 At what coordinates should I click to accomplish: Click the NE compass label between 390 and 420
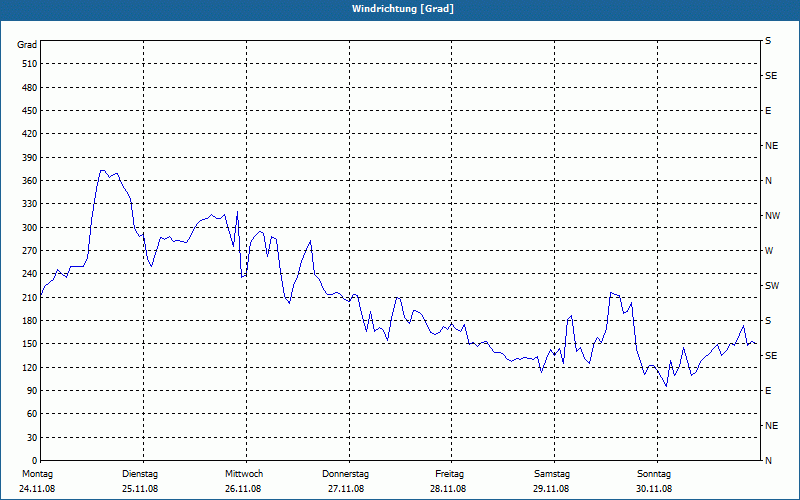[771, 146]
